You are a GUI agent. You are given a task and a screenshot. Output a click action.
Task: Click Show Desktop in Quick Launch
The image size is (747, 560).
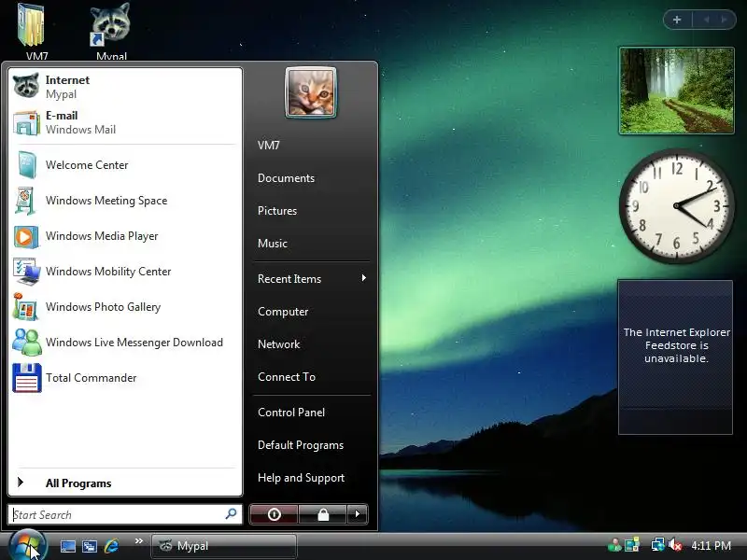(67, 546)
